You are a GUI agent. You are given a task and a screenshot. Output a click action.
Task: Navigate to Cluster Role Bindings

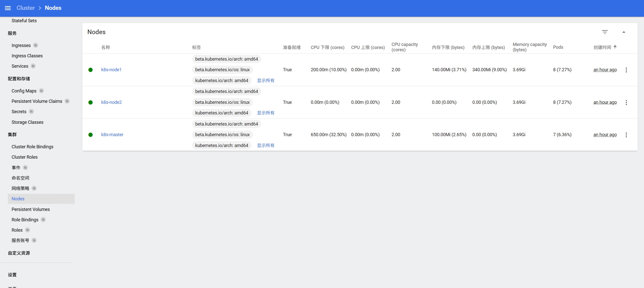point(32,147)
